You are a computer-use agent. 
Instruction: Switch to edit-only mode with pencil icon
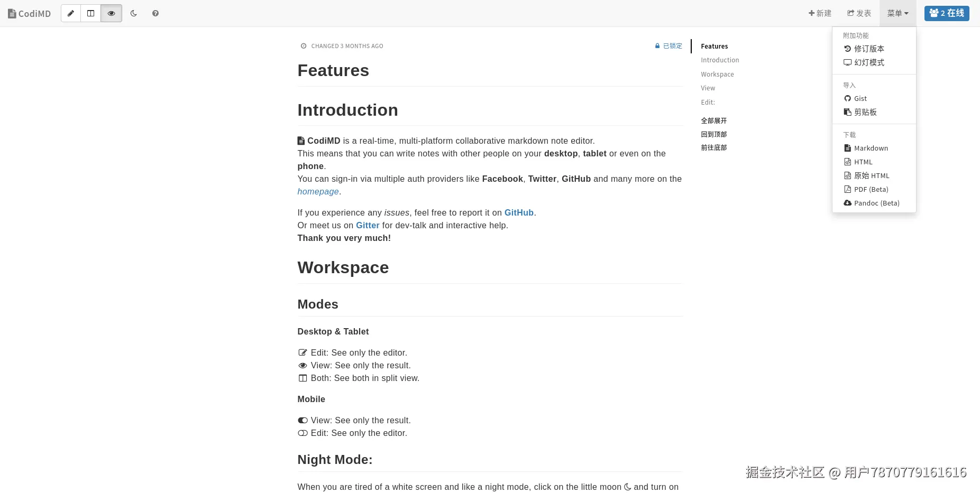tap(71, 13)
